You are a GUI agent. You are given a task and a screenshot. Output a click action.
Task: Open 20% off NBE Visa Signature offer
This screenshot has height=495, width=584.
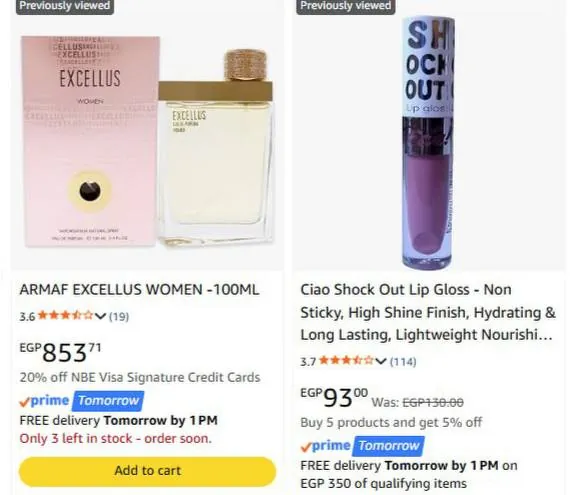[x=140, y=377]
